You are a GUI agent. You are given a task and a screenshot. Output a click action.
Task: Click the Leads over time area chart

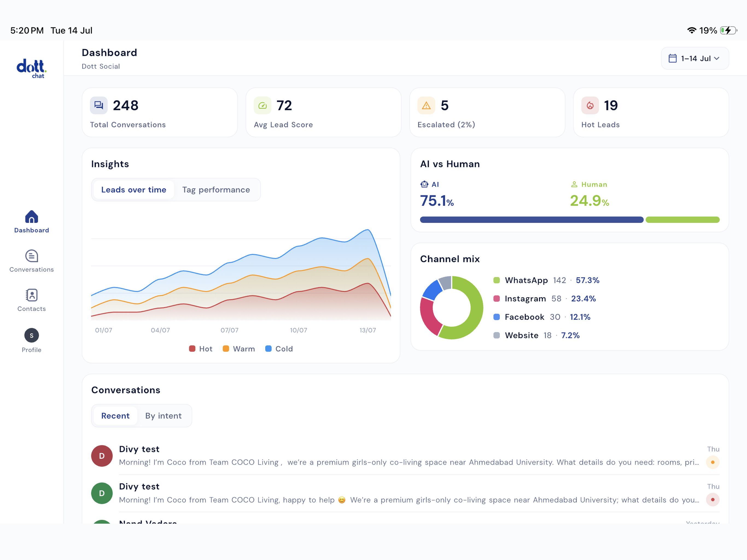tap(241, 275)
